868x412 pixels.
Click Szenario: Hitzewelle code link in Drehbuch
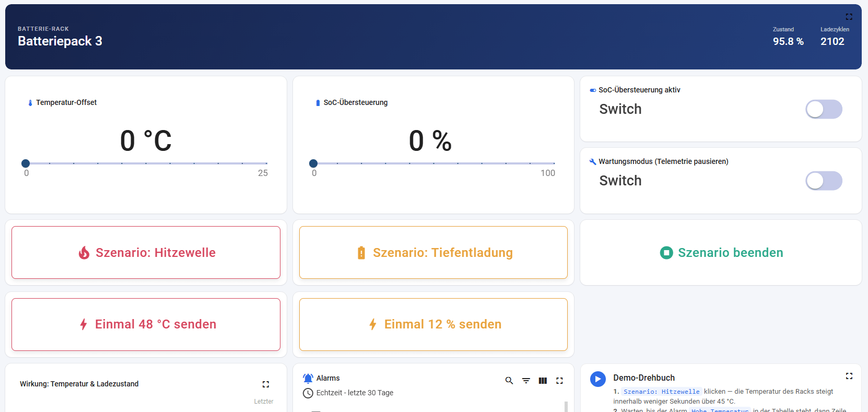click(x=661, y=392)
